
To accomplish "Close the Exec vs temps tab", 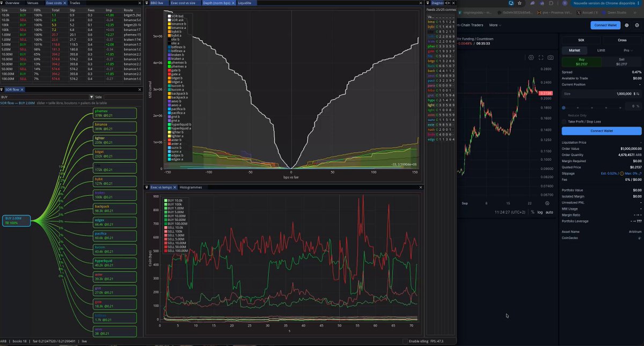I will [174, 187].
